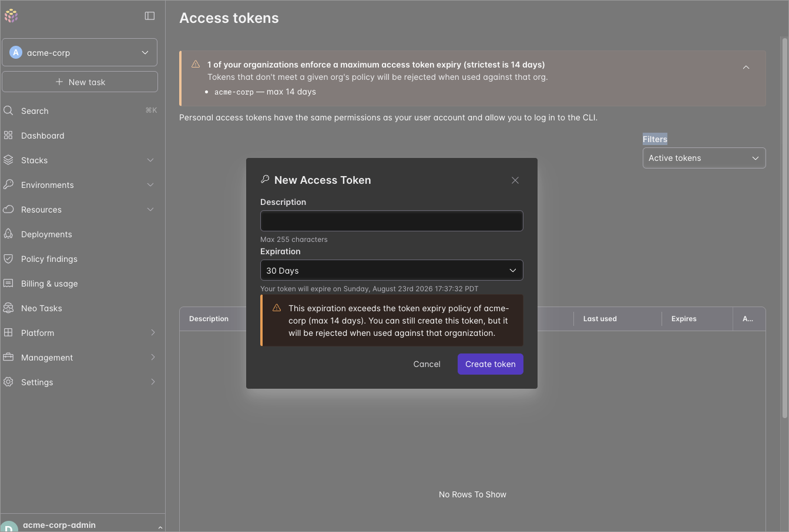Click the page vertical scrollbar
The width and height of the screenshot is (789, 532).
(x=784, y=228)
